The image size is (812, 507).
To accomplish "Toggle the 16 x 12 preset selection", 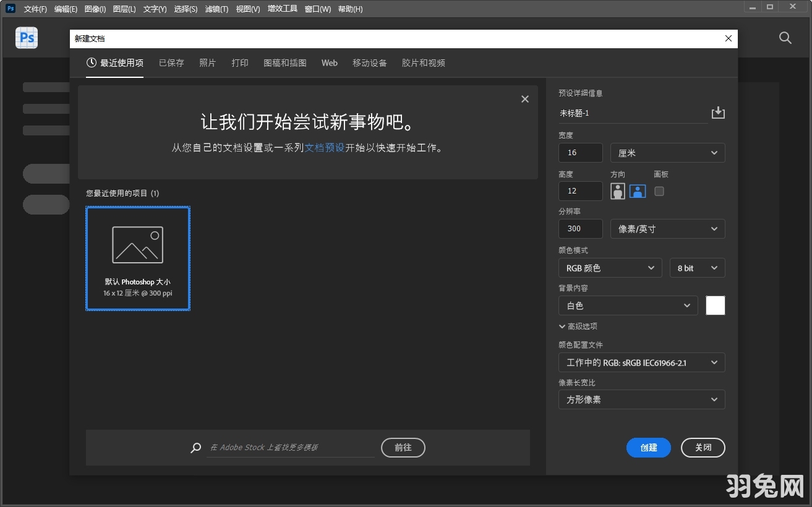I will 137,258.
